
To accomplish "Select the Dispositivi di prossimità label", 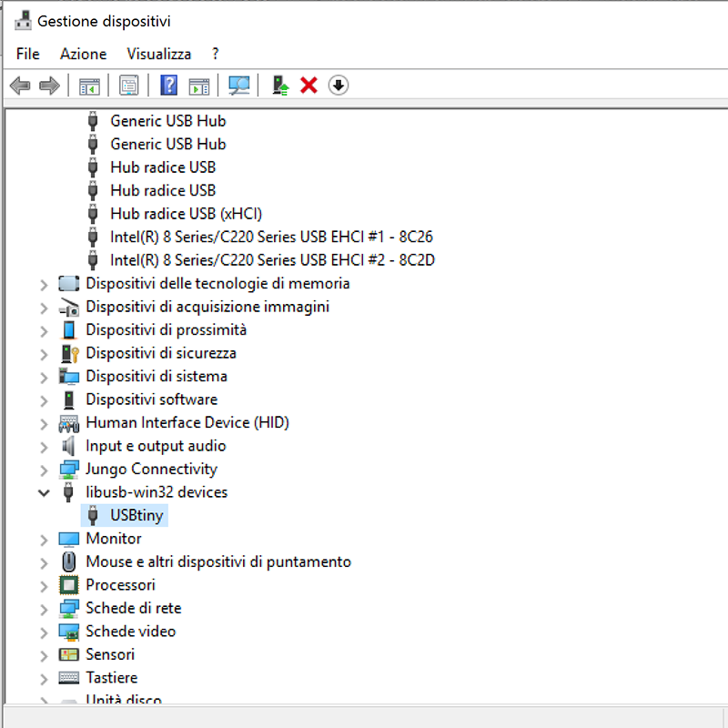I will [167, 329].
